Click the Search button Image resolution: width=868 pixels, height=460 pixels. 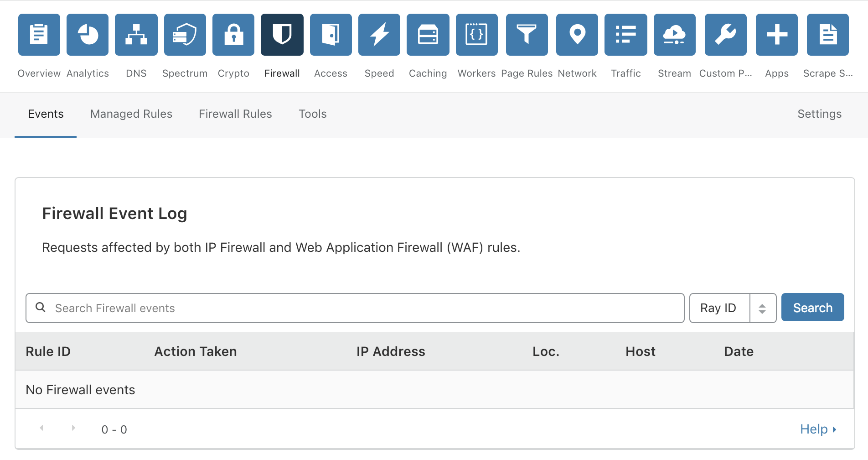813,307
